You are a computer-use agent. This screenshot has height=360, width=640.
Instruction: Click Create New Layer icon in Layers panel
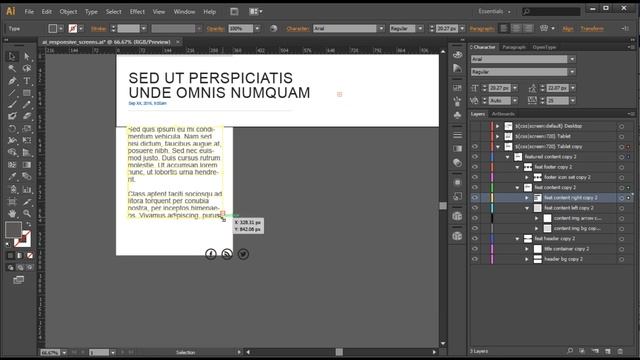tap(608, 351)
